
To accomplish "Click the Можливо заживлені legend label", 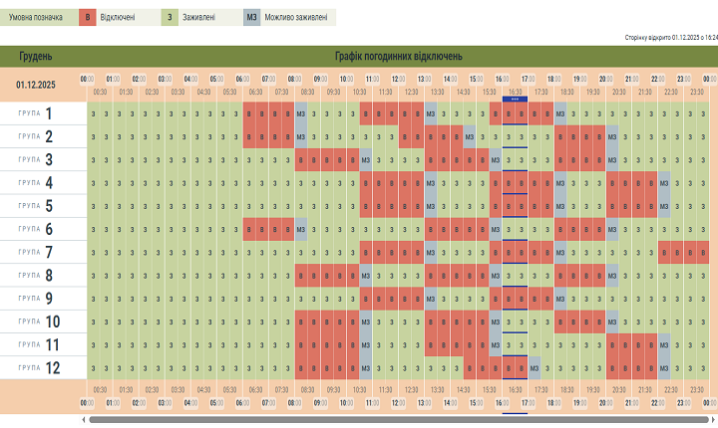I will pos(295,17).
